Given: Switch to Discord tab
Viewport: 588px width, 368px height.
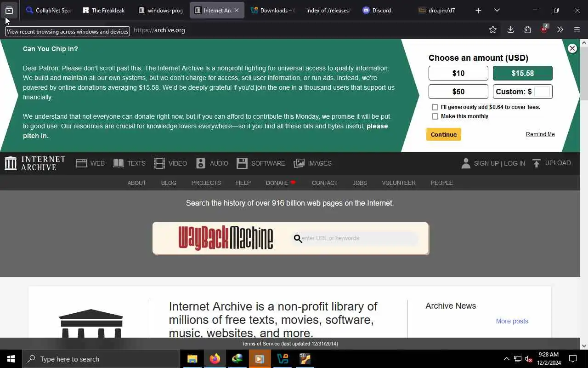Looking at the screenshot, I should tap(384, 10).
